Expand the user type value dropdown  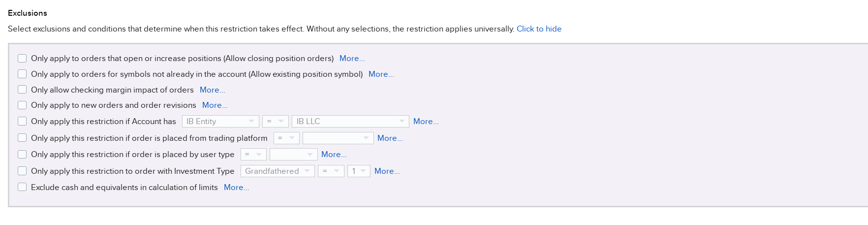293,154
